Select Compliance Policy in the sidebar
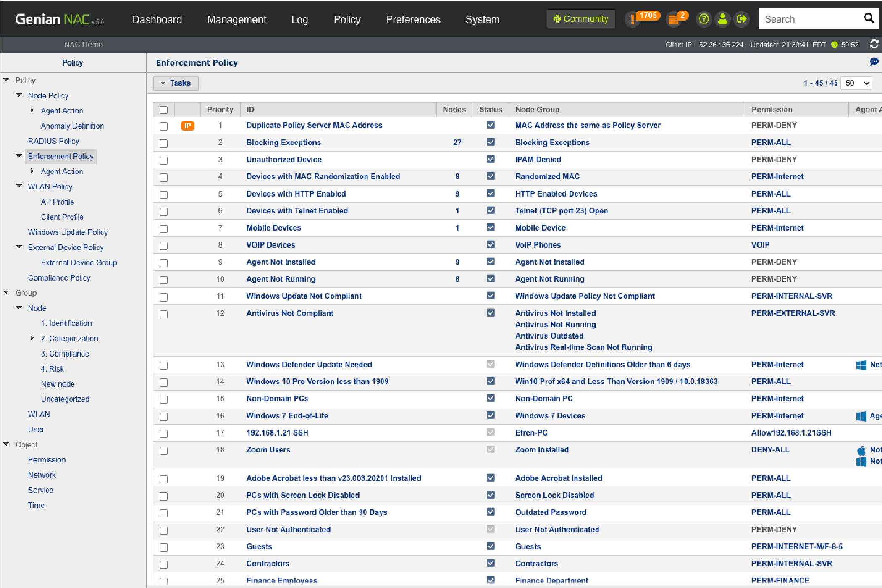 pos(59,278)
